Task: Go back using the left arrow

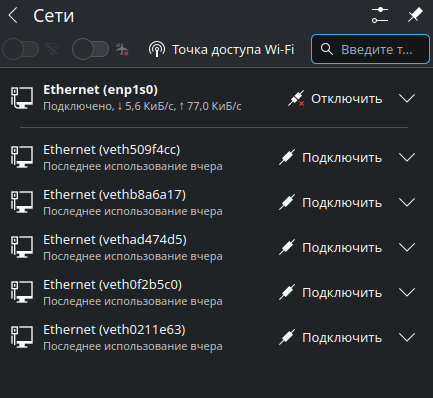Action: (13, 16)
